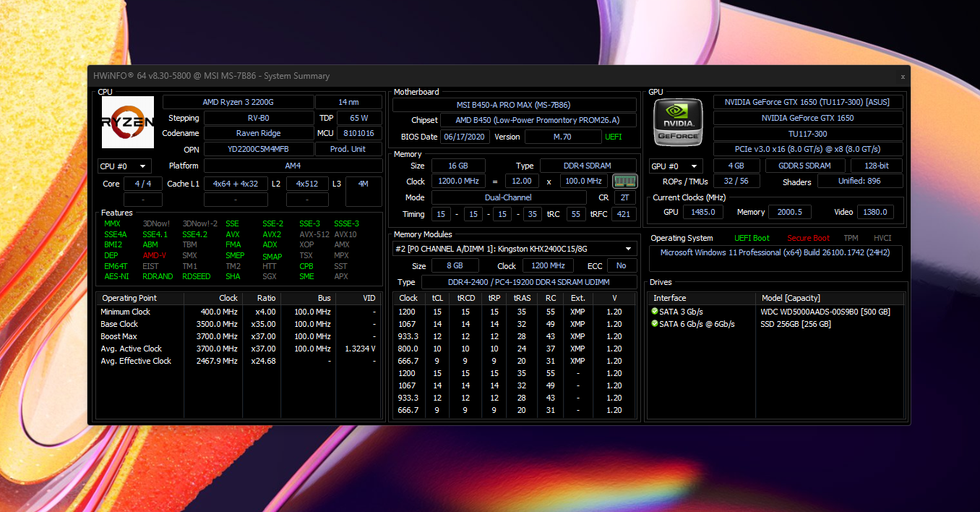Click the green UEFI label beside BIOS version
980x512 pixels.
pyautogui.click(x=613, y=137)
